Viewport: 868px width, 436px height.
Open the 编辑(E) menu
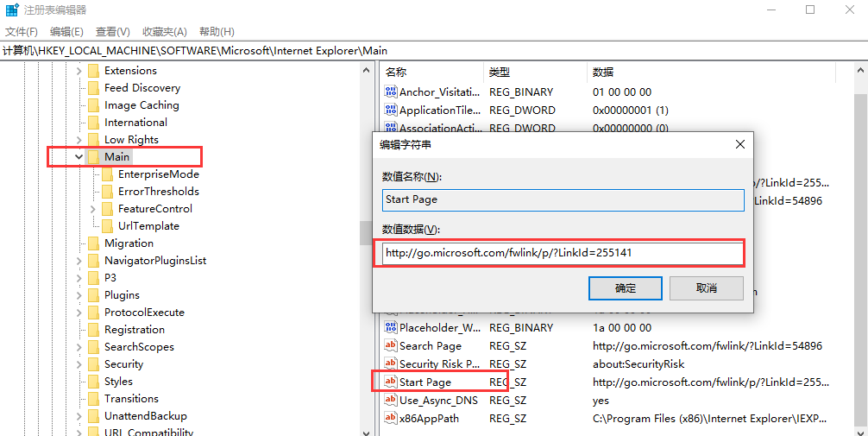[x=66, y=32]
